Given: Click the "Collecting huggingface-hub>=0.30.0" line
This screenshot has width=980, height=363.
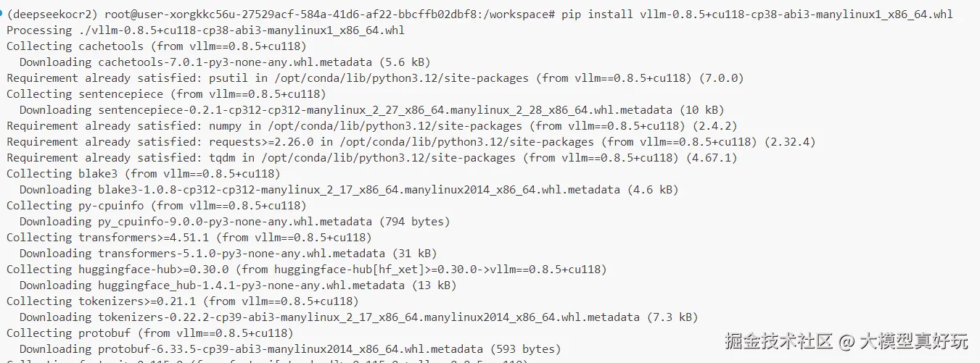Looking at the screenshot, I should coord(306,270).
